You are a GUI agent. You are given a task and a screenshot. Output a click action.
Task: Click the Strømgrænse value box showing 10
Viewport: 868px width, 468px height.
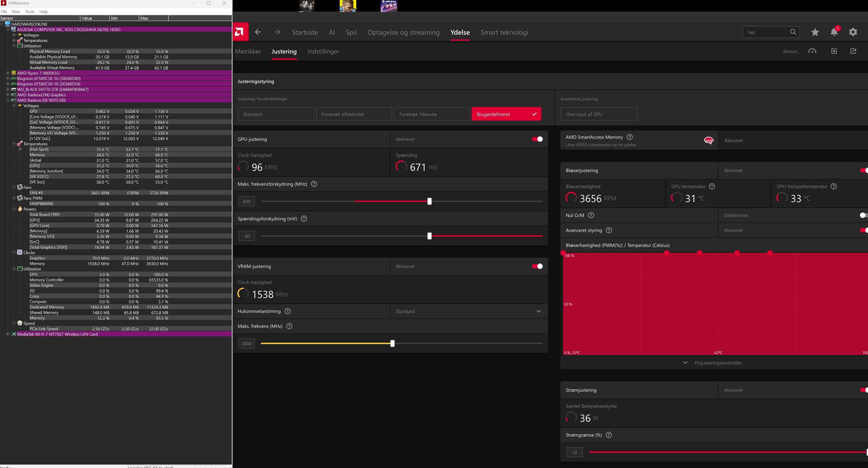[x=575, y=452]
